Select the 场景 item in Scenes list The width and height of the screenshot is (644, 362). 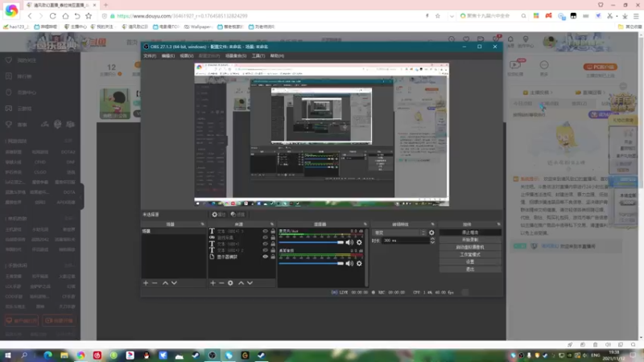[x=174, y=231]
